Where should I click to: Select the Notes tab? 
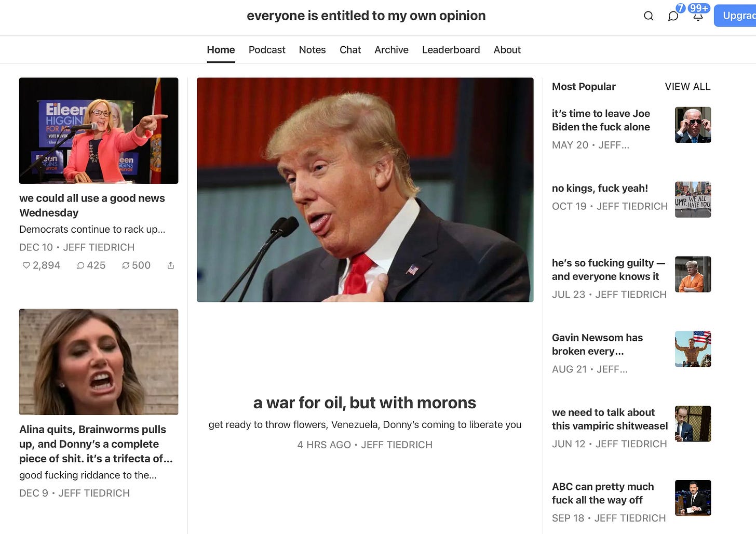tap(313, 50)
